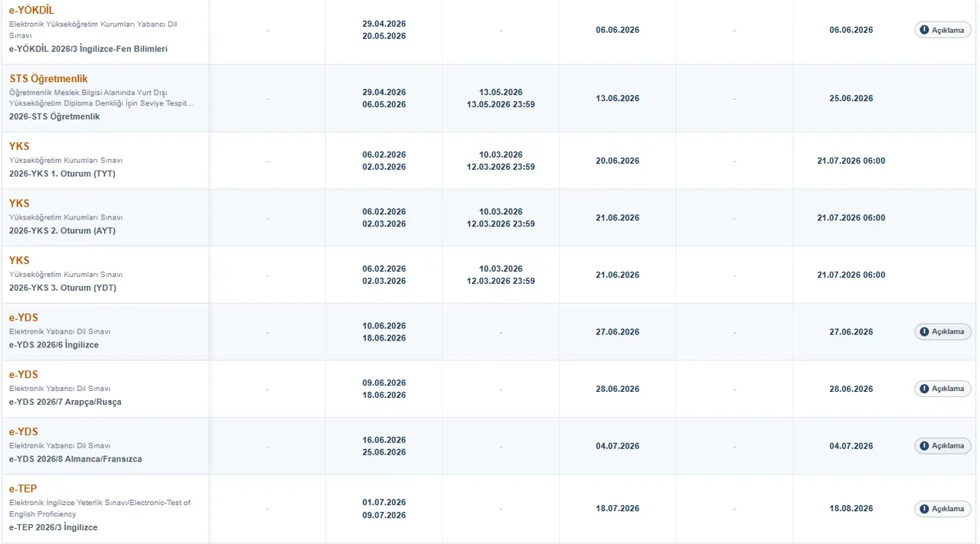The image size is (980, 544).
Task: Click the date 13.06.2026 in STS row
Action: tap(617, 98)
